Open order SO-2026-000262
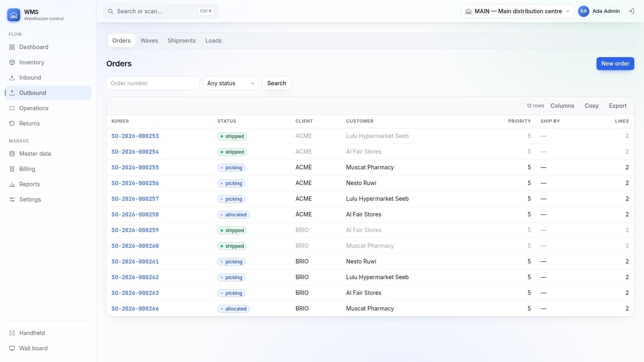The image size is (644, 362). [135, 277]
